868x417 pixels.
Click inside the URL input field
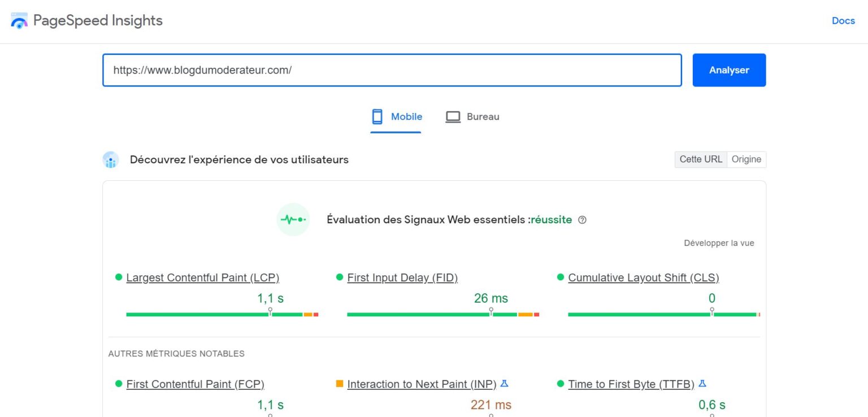tap(392, 70)
